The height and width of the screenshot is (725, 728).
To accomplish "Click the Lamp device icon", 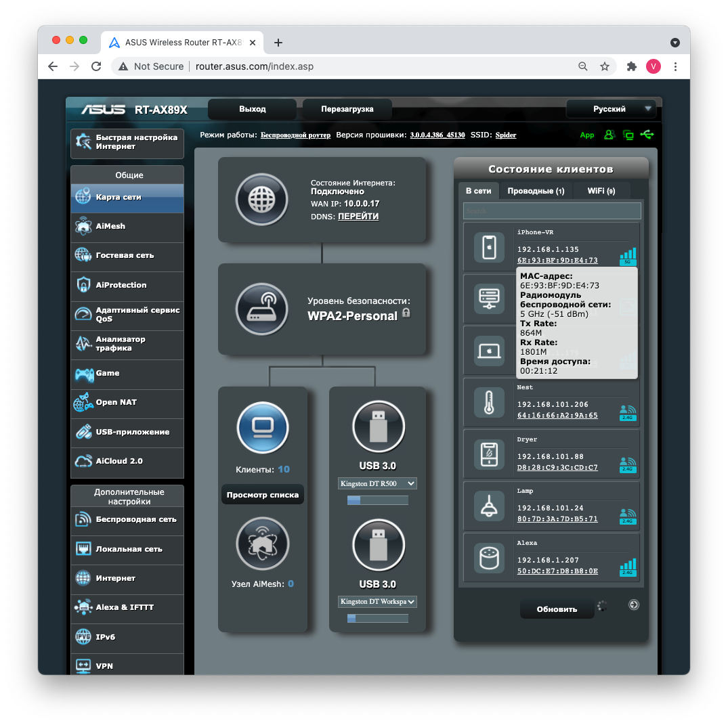I will (x=489, y=506).
